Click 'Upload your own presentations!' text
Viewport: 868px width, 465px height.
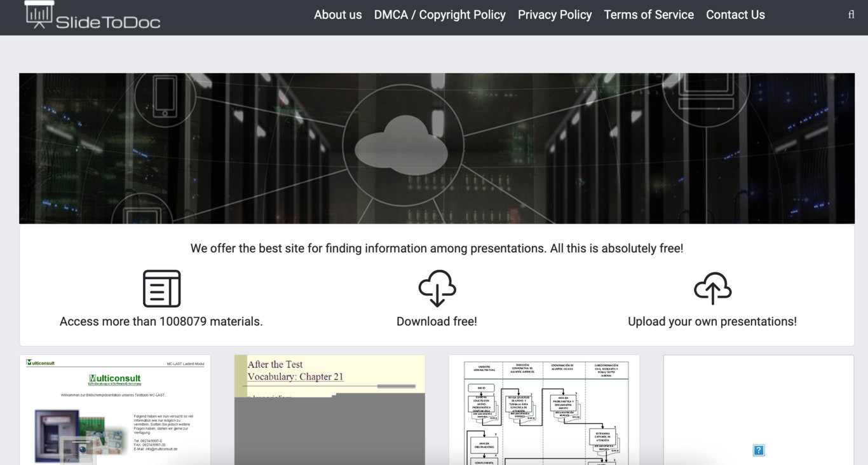(x=712, y=321)
